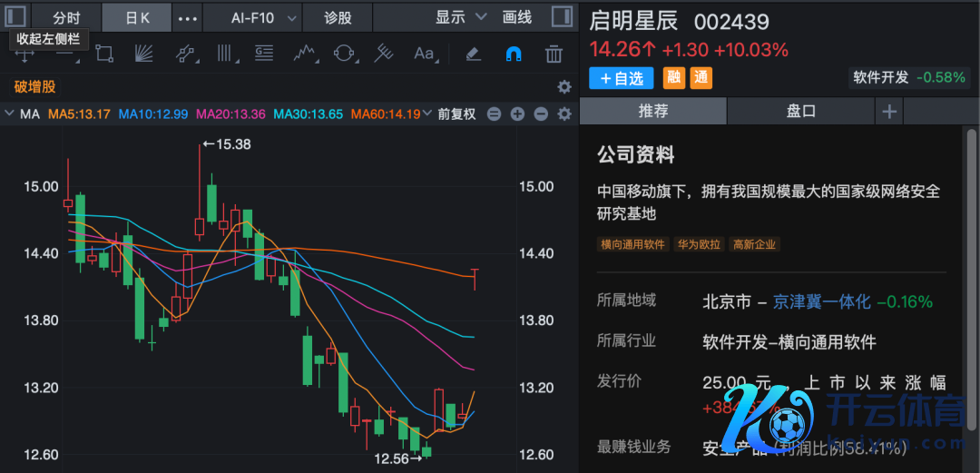This screenshot has width=980, height=473.
Task: Select the rectangle drawing tool
Action: point(103,54)
